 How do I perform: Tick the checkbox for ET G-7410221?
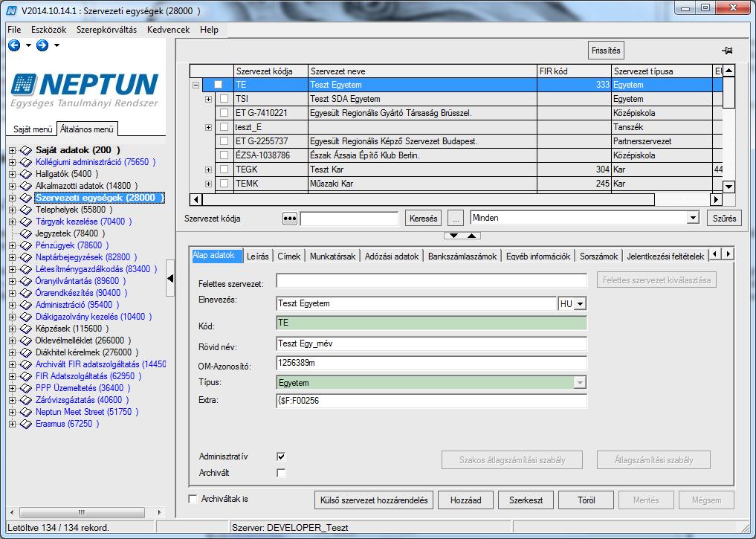tap(224, 113)
